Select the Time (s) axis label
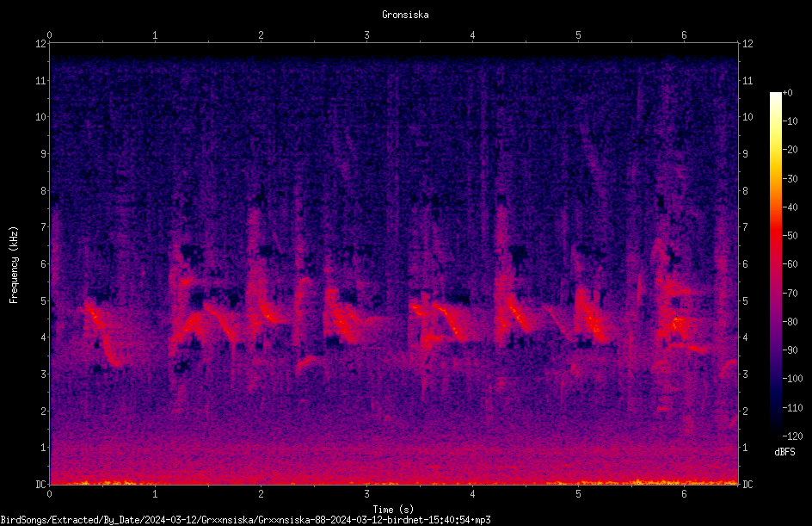 [393, 510]
